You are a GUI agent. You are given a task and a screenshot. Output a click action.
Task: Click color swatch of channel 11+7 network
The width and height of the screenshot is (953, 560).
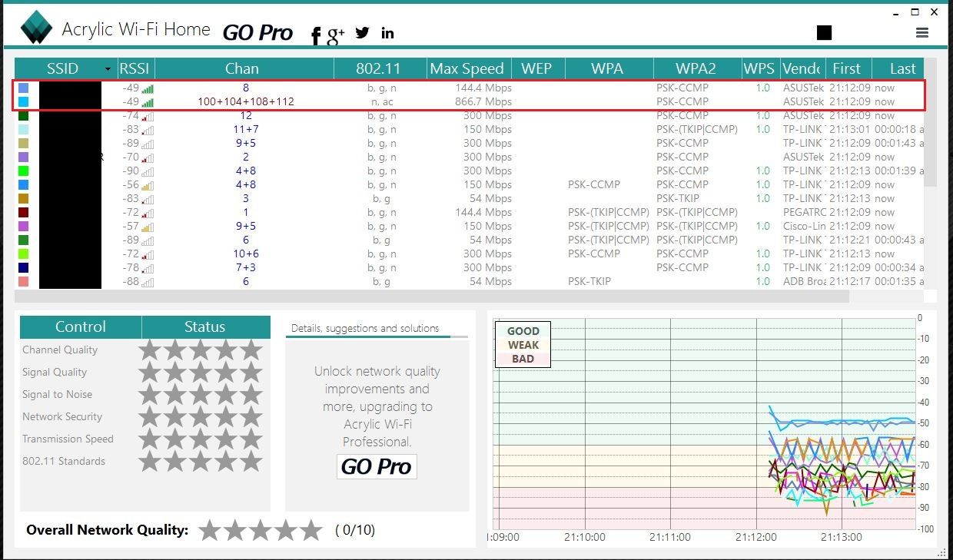[x=23, y=129]
